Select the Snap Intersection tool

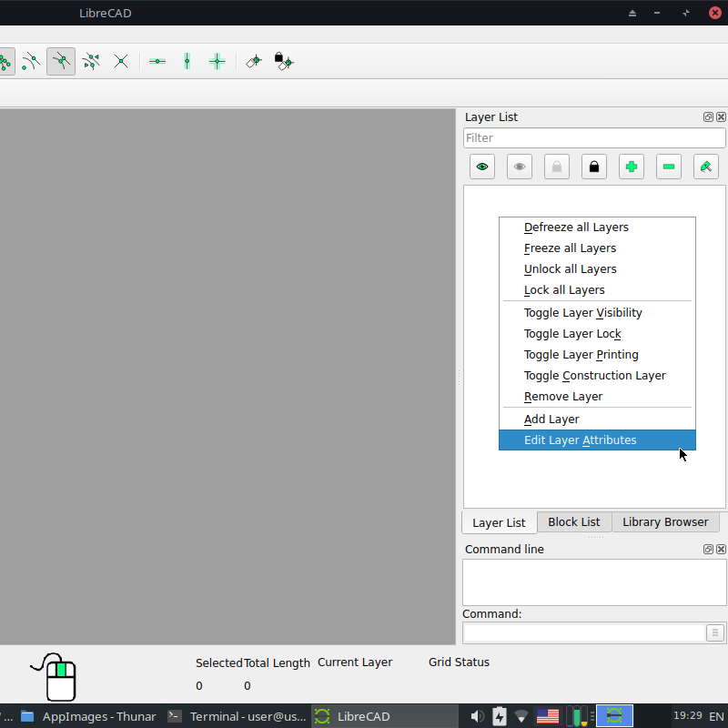click(121, 61)
